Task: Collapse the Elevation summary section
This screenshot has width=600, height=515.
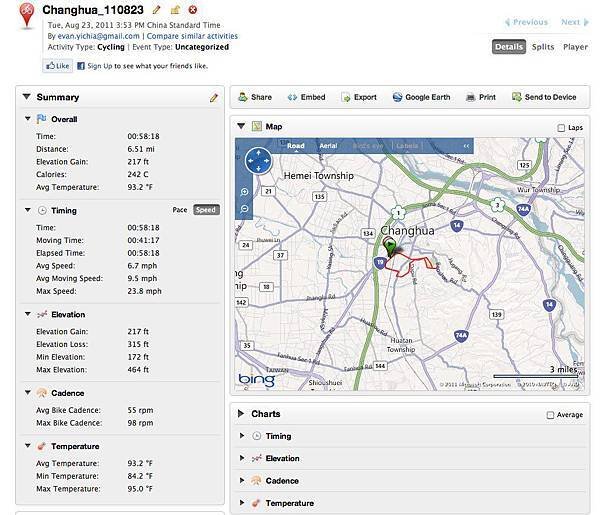Action: click(x=28, y=314)
